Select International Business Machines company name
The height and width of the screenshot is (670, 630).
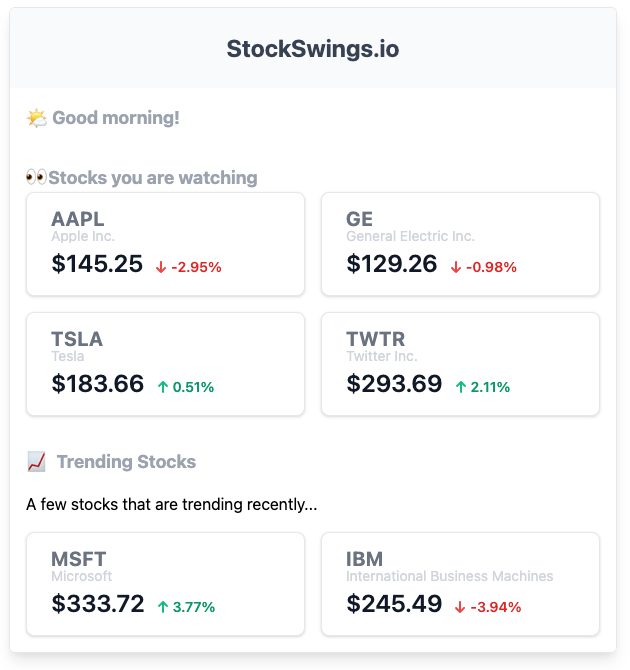[x=449, y=576]
